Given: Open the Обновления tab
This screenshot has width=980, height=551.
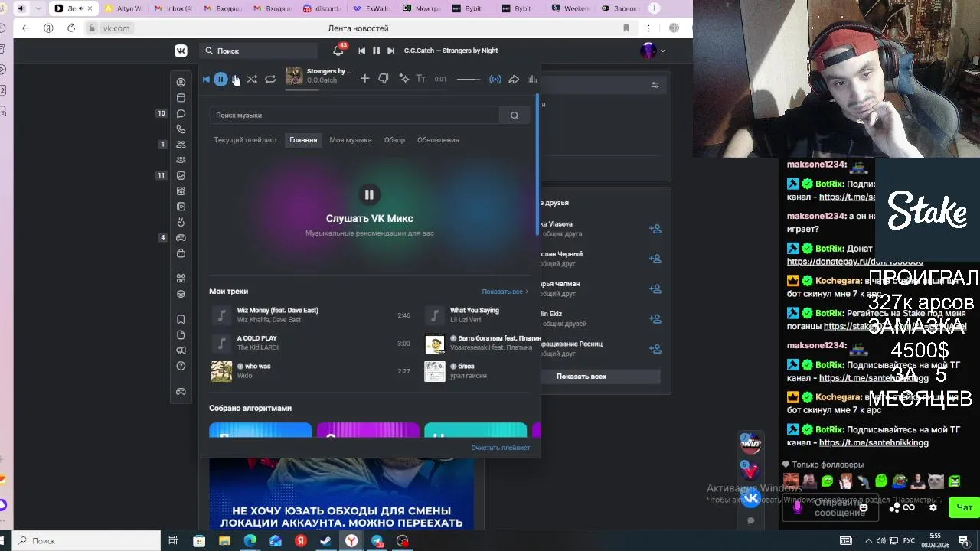Looking at the screenshot, I should (x=438, y=140).
